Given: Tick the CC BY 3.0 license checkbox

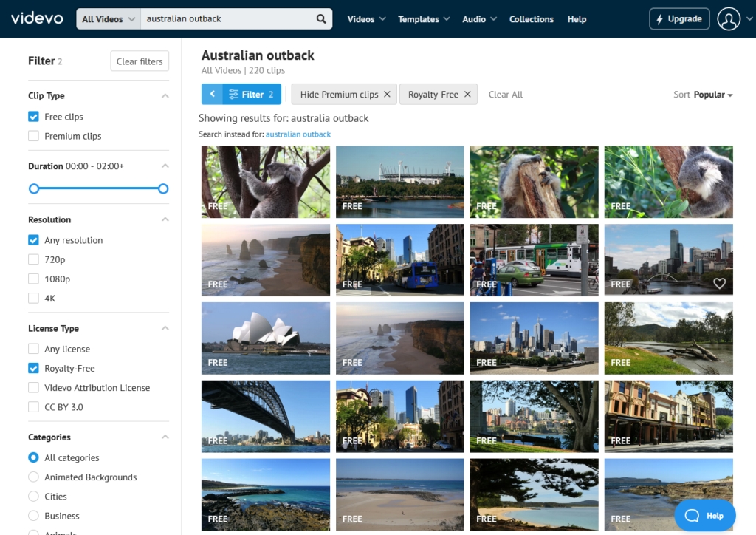Looking at the screenshot, I should point(33,407).
